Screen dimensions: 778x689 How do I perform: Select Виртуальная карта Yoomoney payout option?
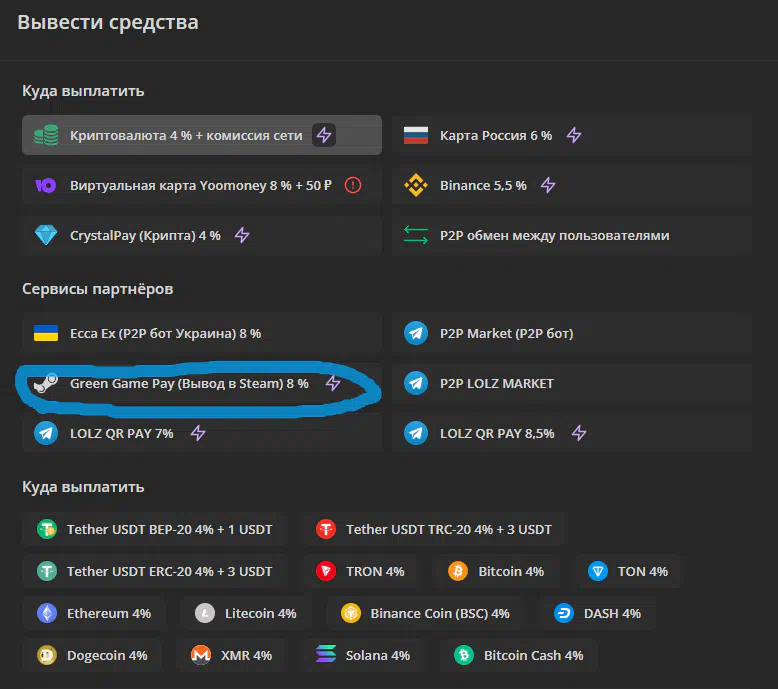202,186
